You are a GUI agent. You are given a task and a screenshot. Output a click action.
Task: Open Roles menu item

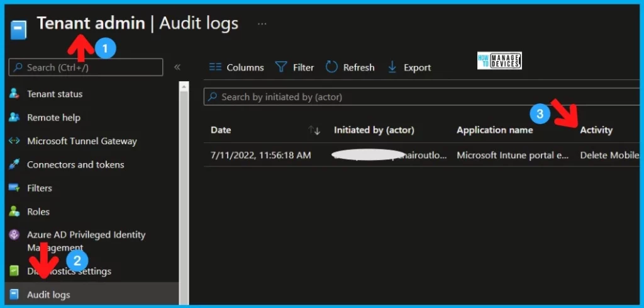click(x=38, y=212)
